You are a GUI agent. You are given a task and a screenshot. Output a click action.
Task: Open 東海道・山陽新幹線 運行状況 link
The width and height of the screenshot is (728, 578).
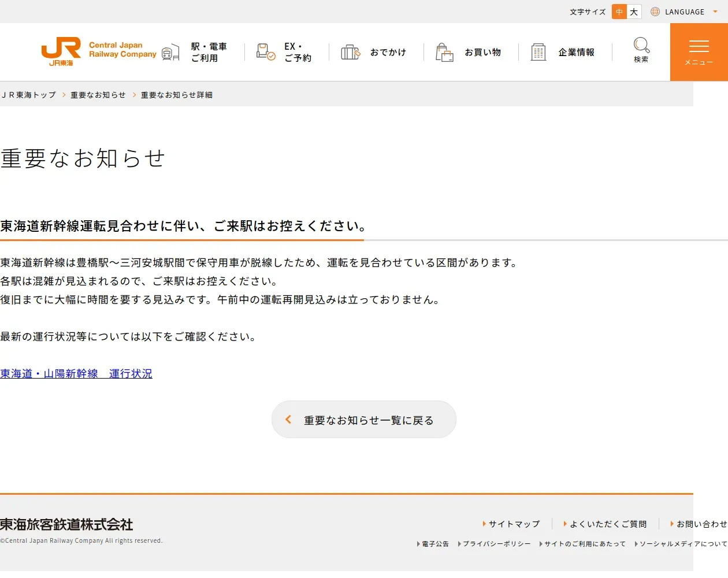click(x=76, y=374)
